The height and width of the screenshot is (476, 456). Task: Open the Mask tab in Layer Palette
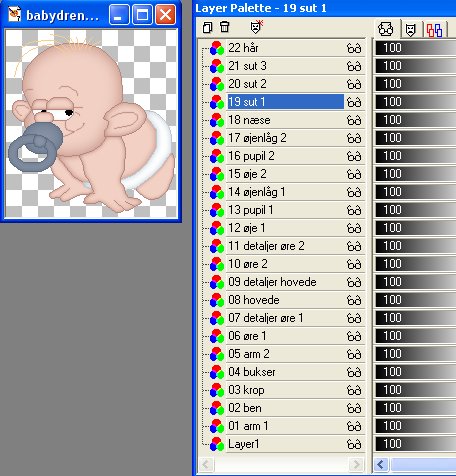point(410,30)
